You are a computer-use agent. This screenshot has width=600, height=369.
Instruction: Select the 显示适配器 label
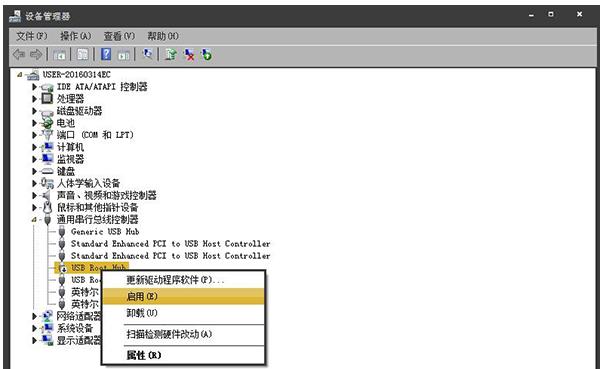[x=79, y=340]
